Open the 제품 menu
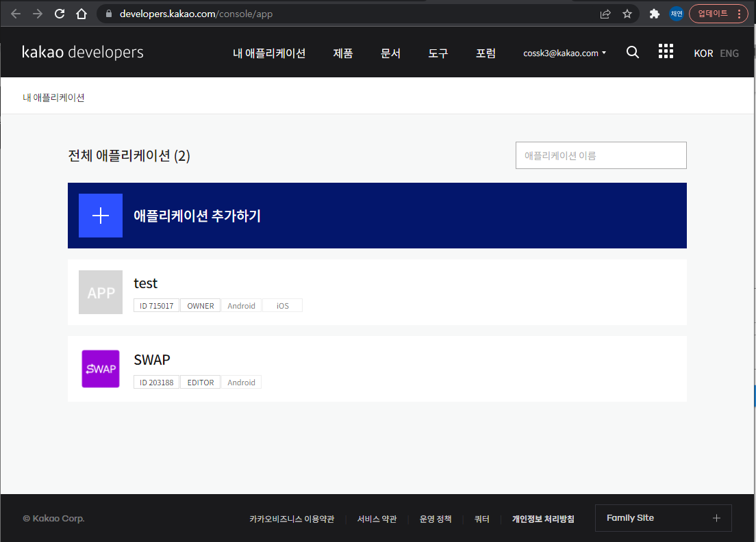 343,53
